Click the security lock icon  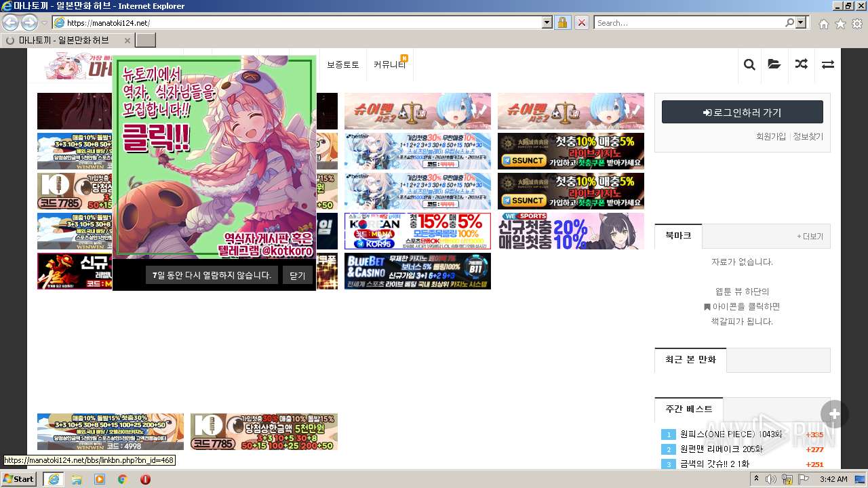point(562,22)
